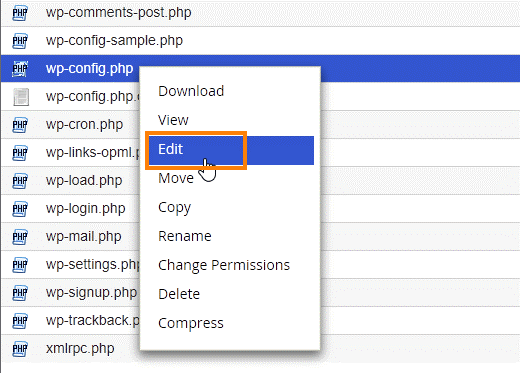Screen dimensions: 520x373
Task: Pick Copy in the context menu
Action: 175,208
